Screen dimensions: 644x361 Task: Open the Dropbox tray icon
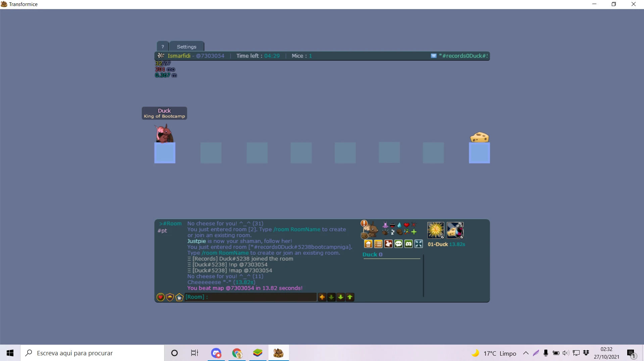(x=586, y=353)
